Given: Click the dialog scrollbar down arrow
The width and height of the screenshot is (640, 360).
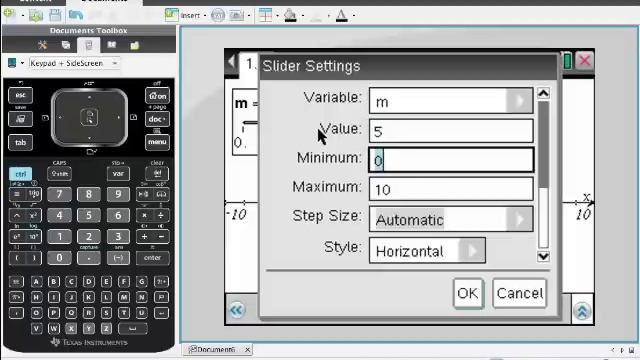Looking at the screenshot, I should [x=543, y=256].
